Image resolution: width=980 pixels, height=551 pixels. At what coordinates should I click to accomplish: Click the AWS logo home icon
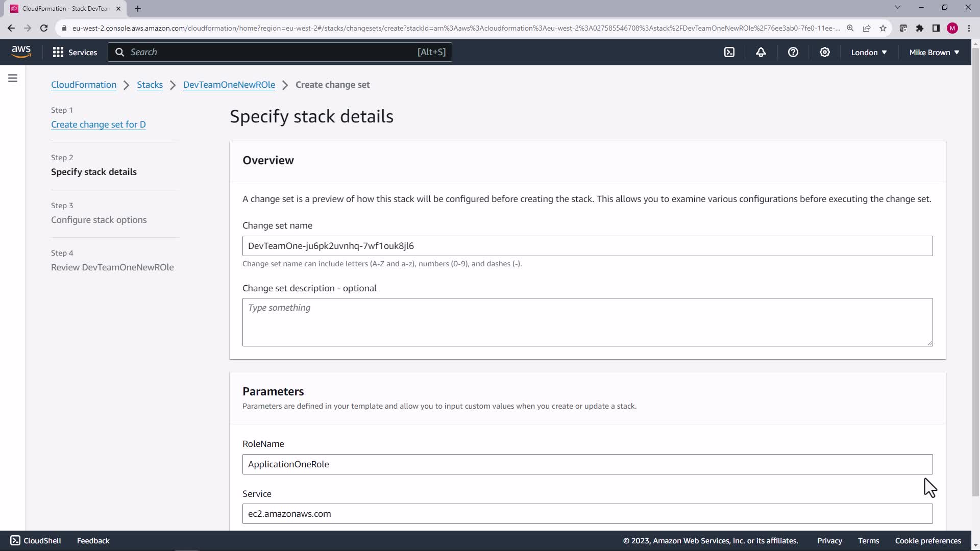pos(21,52)
